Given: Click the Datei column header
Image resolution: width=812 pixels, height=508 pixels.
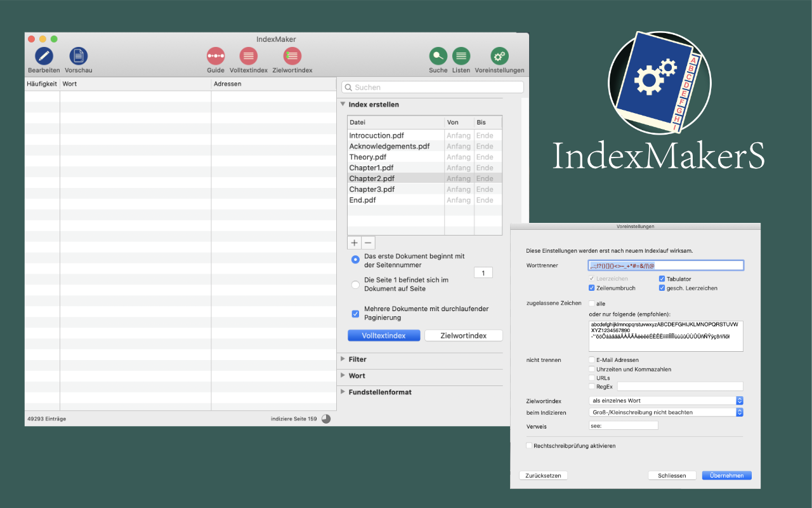Looking at the screenshot, I should [x=396, y=122].
